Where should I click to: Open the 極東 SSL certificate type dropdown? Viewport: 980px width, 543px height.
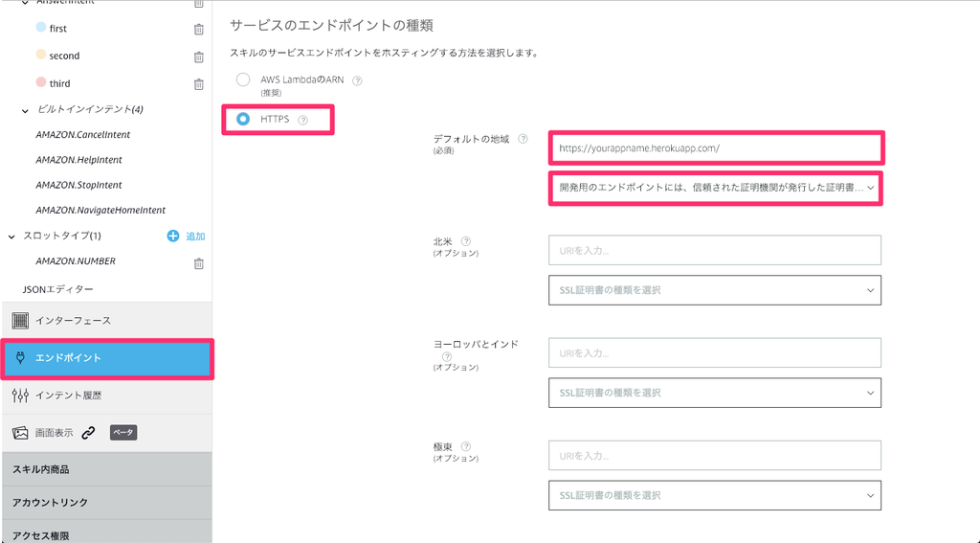coord(715,495)
